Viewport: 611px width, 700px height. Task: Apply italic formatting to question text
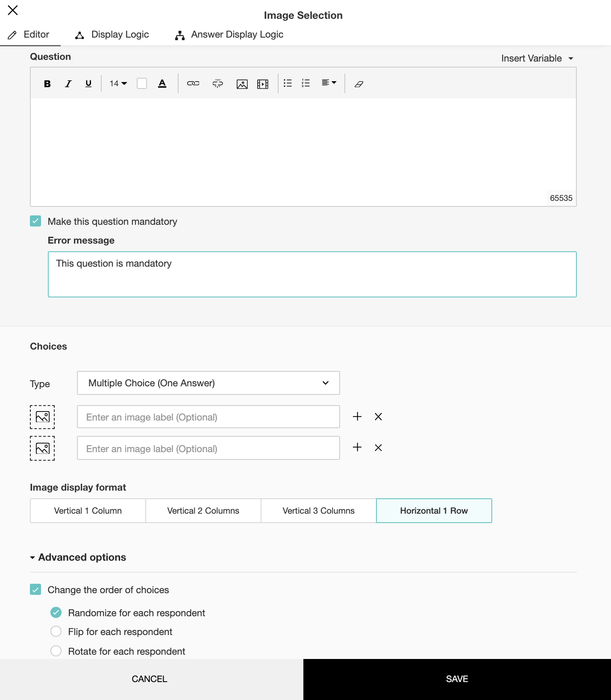68,84
